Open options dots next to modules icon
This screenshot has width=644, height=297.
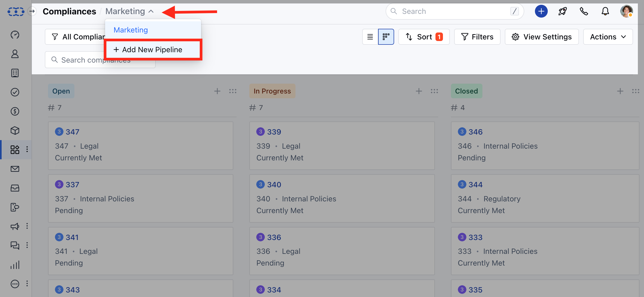coord(27,149)
